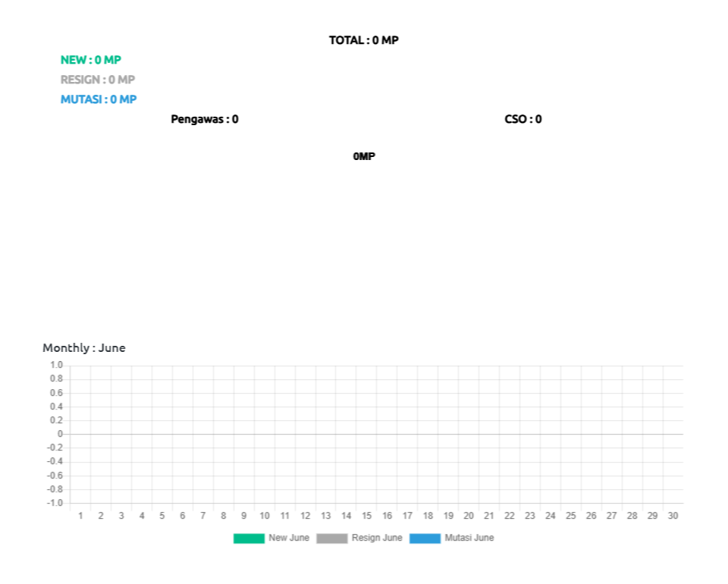Click the '0MP' center text
Image resolution: width=728 pixels, height=584 pixels.
(364, 156)
